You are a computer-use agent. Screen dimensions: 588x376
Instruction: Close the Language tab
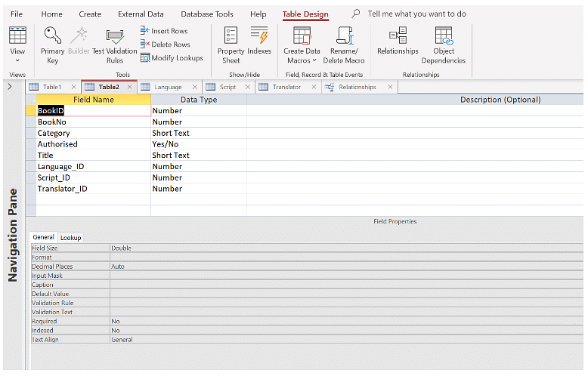[x=195, y=87]
